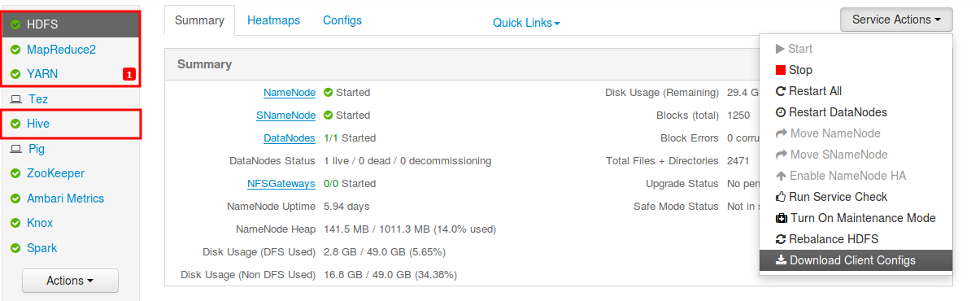This screenshot has width=980, height=301.
Task: Switch to the Heatmaps tab
Action: tap(273, 20)
